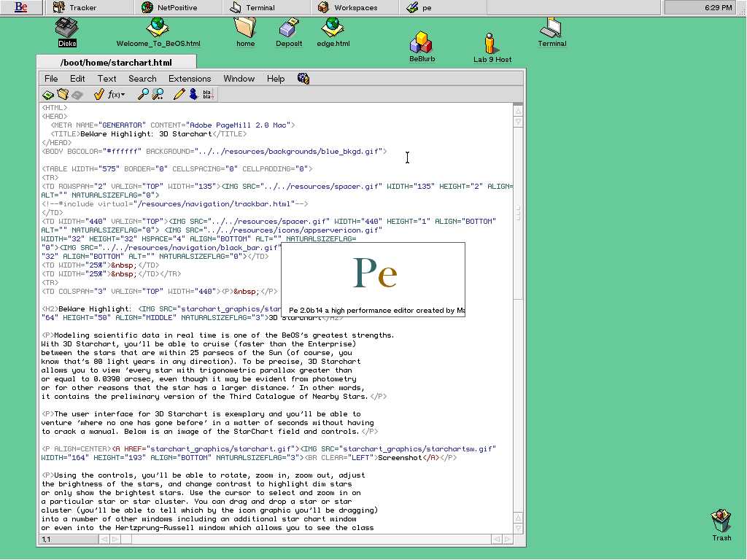Viewport: 747px width, 560px height.
Task: Open the Text menu
Action: (107, 79)
